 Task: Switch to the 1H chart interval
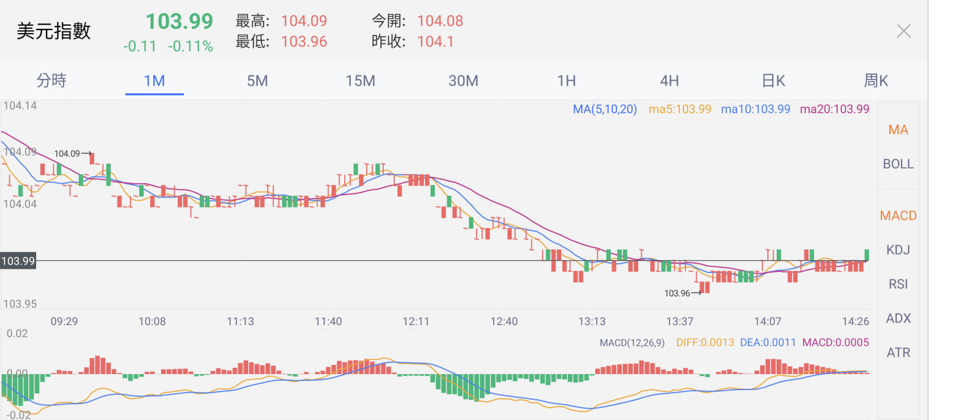click(566, 81)
